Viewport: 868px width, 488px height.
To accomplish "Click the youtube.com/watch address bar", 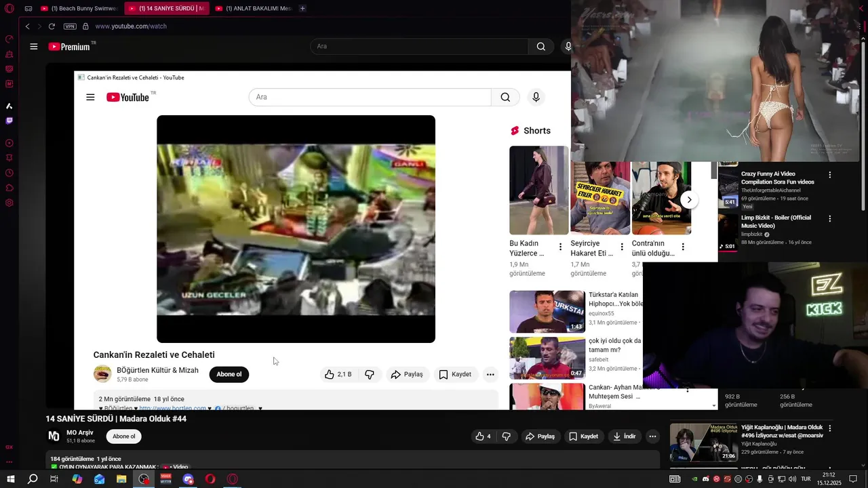I will click(131, 26).
